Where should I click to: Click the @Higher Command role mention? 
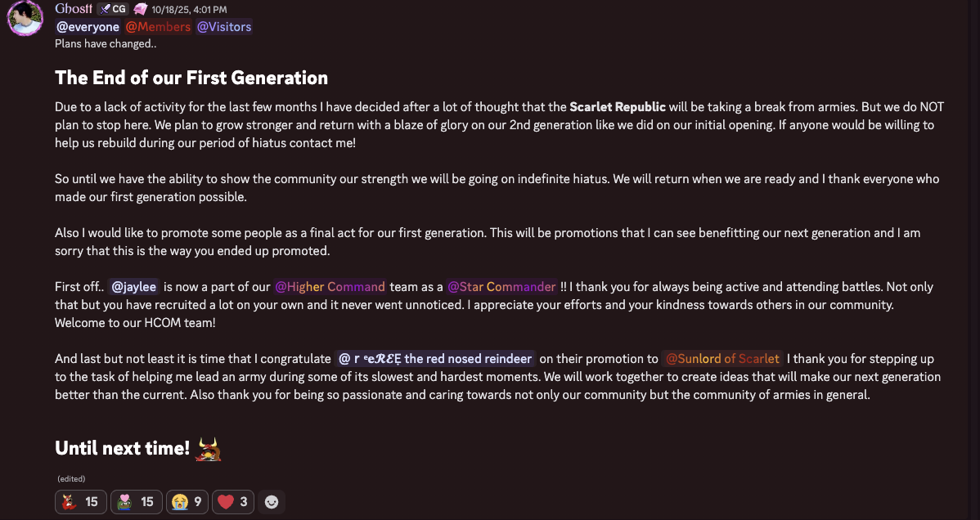330,287
